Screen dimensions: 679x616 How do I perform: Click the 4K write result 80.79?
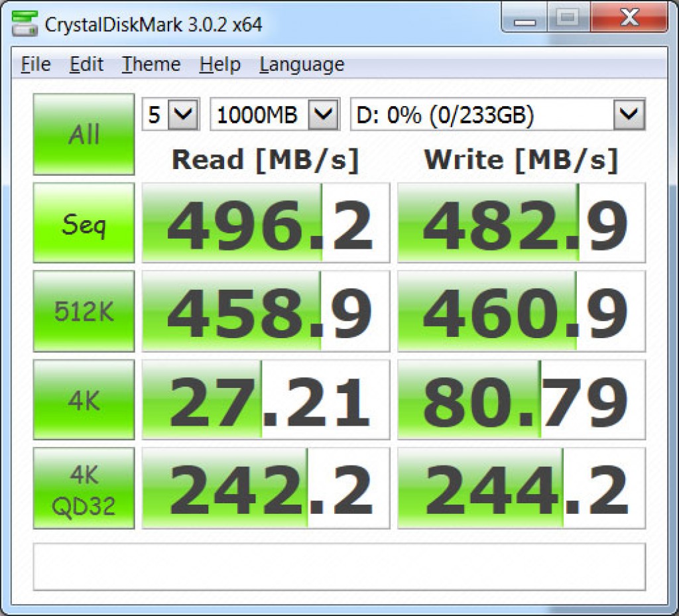(x=521, y=400)
